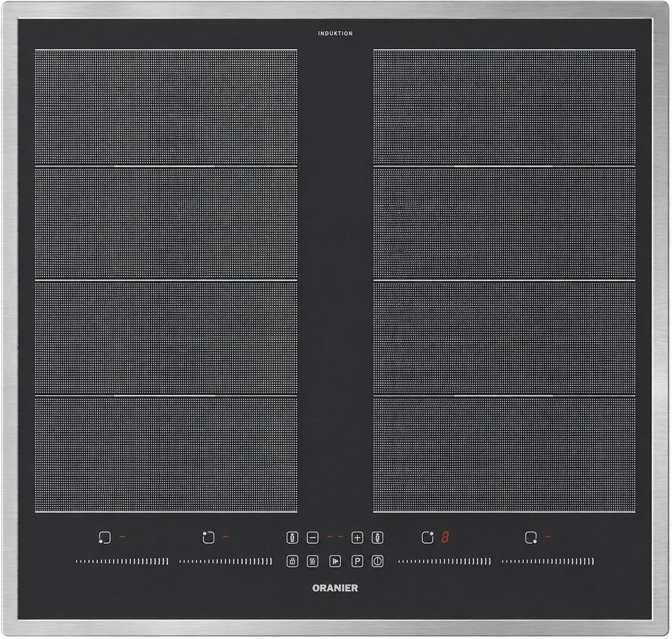Select the front-right cooking zone icon
This screenshot has width=672, height=639.
tap(531, 538)
